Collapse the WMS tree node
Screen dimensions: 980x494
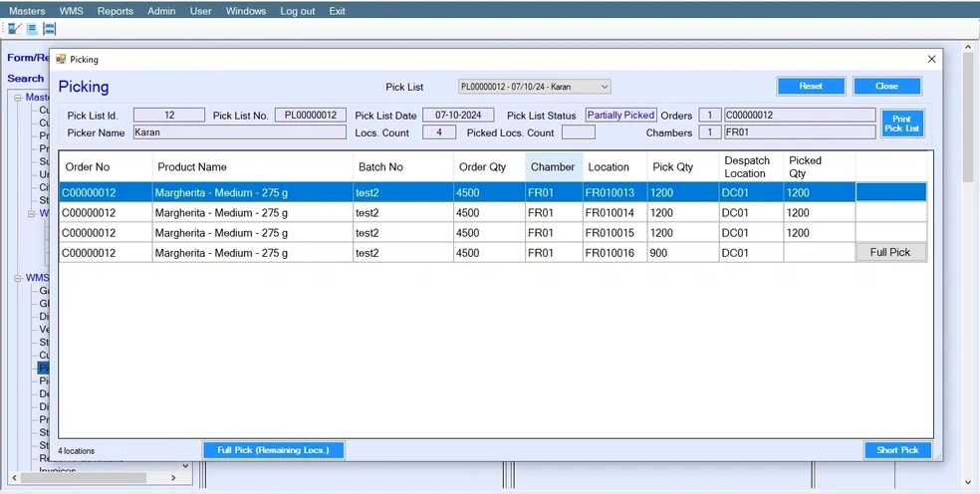(19, 278)
